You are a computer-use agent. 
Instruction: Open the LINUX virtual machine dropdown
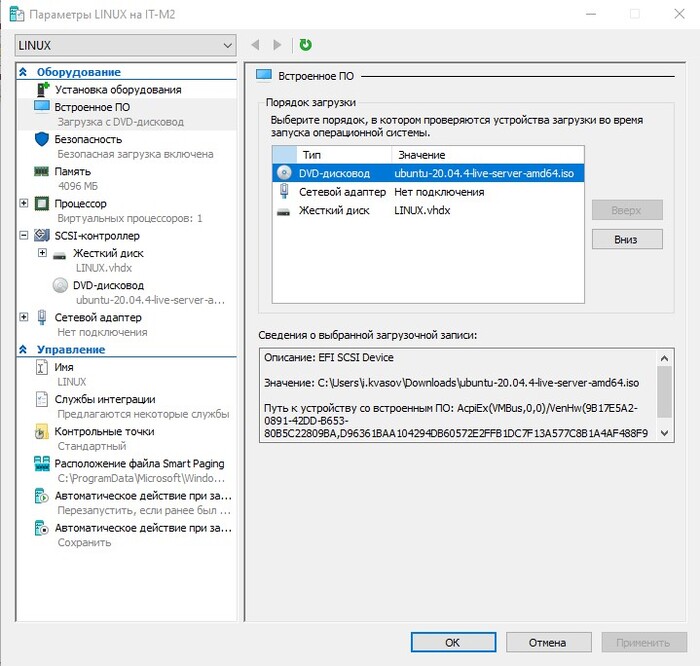click(126, 45)
